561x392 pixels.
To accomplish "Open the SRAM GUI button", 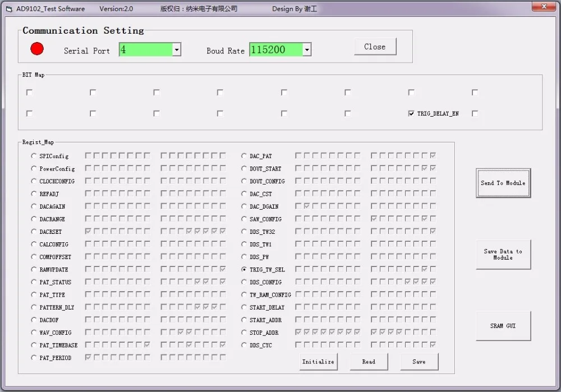I will 503,326.
